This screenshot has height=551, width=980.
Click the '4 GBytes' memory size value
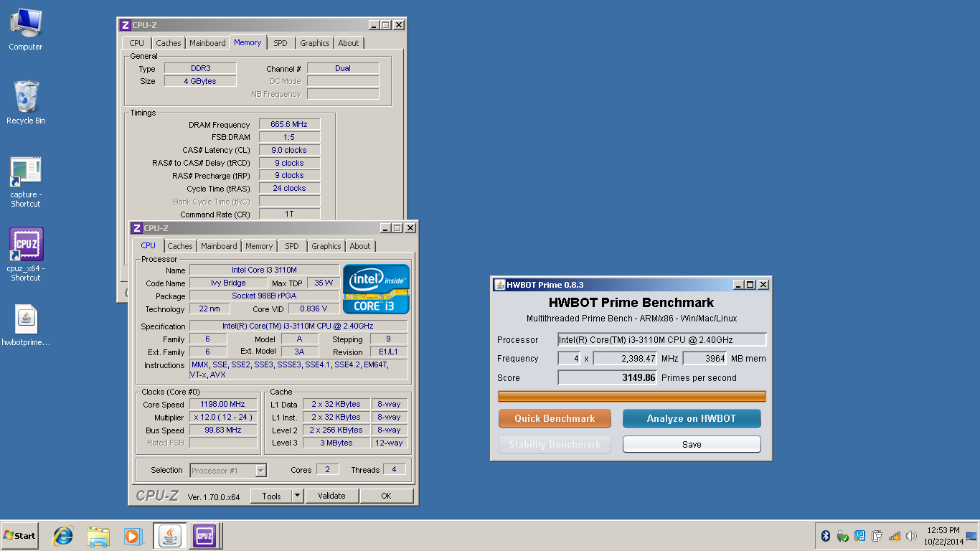click(200, 81)
